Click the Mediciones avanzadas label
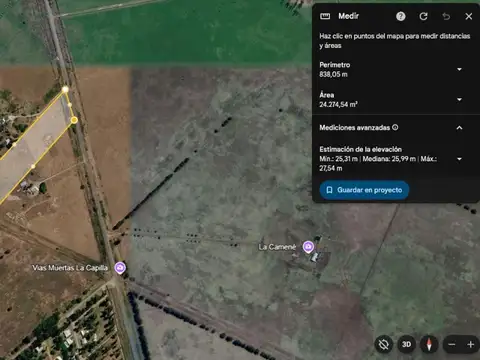Viewport: 480px width, 360px height. point(355,128)
